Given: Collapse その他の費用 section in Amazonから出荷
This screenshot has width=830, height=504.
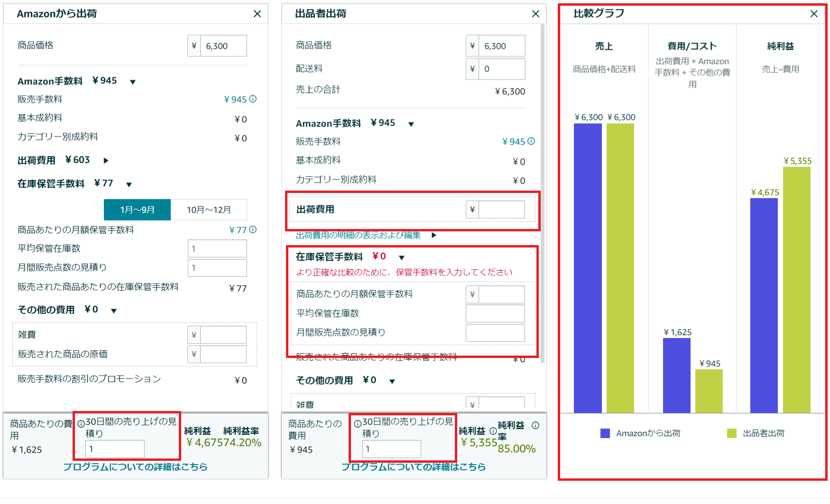Looking at the screenshot, I should 114,311.
